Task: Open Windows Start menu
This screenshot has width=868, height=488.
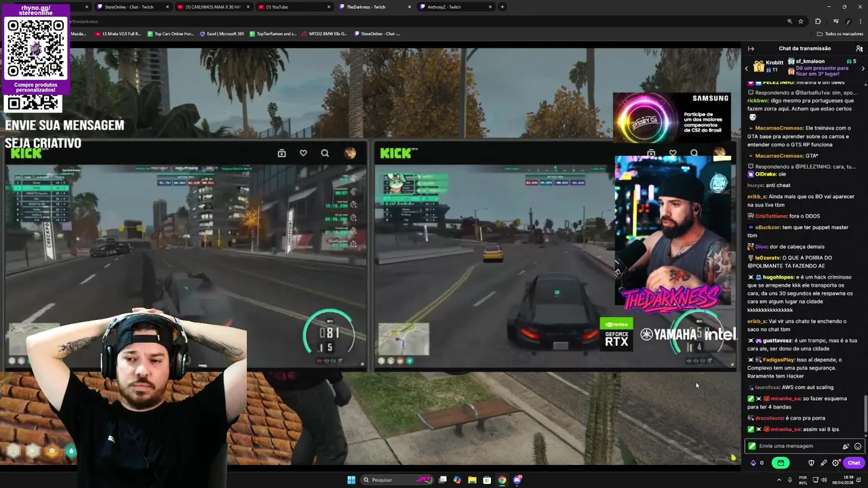Action: point(351,480)
